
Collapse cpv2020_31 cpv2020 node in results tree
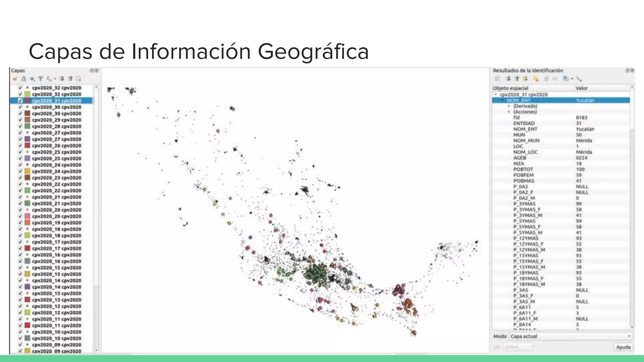496,94
